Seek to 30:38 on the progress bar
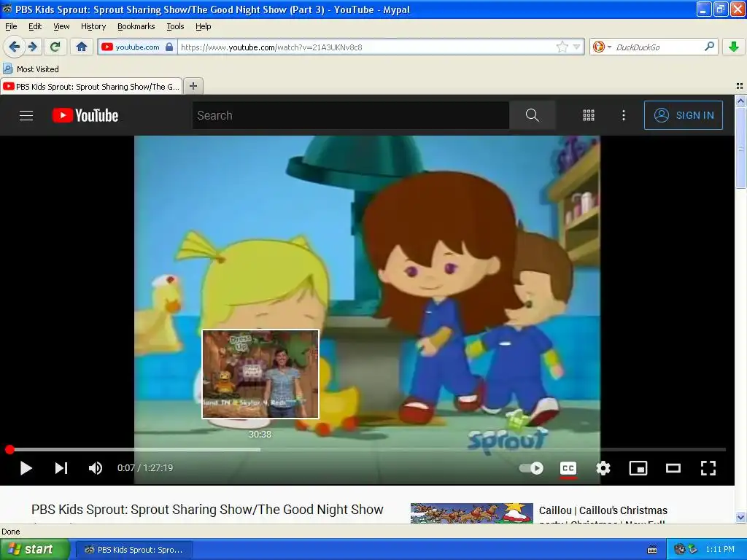The height and width of the screenshot is (560, 747). (260, 449)
